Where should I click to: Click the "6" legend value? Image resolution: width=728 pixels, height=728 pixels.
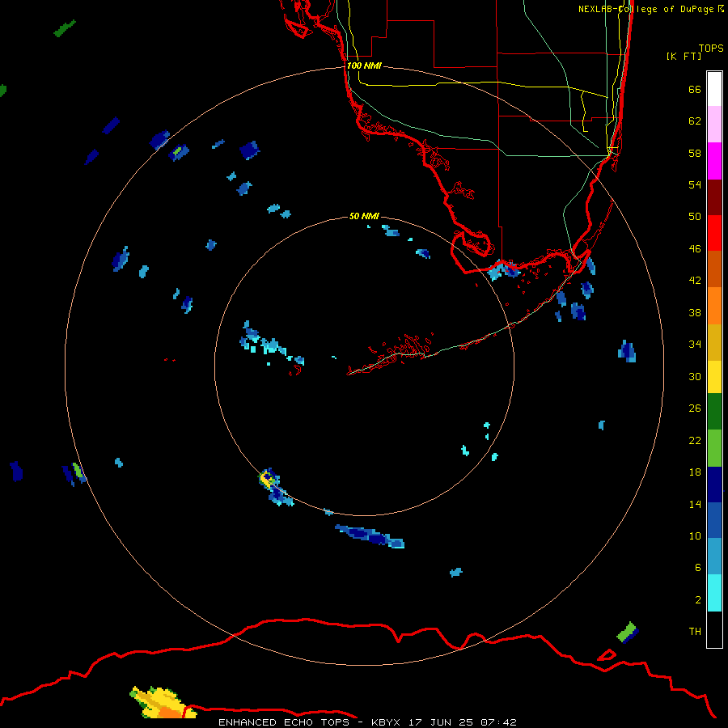click(698, 568)
